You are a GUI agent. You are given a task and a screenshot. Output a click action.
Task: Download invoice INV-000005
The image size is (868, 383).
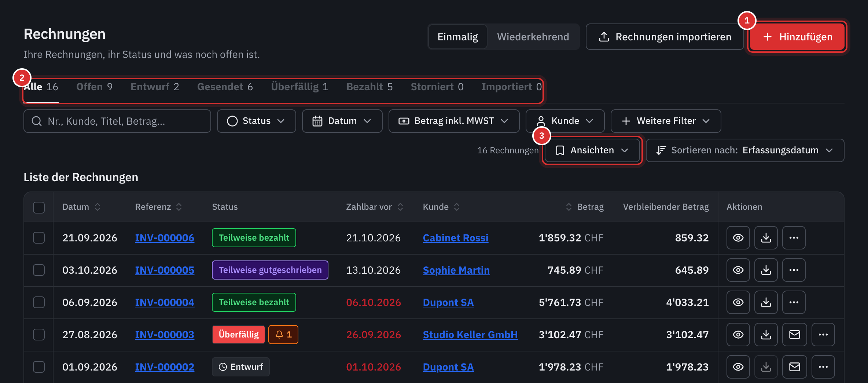(x=766, y=270)
